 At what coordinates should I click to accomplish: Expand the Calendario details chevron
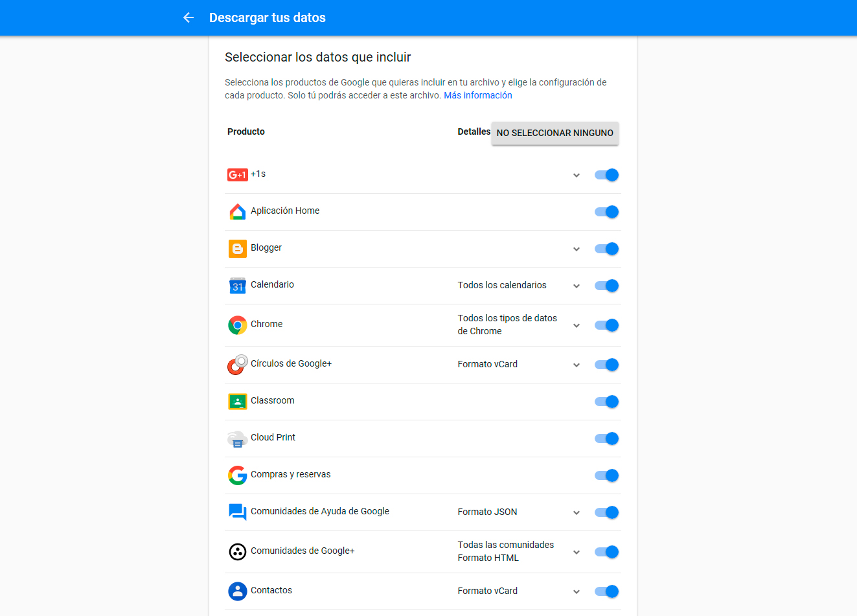[x=577, y=286]
